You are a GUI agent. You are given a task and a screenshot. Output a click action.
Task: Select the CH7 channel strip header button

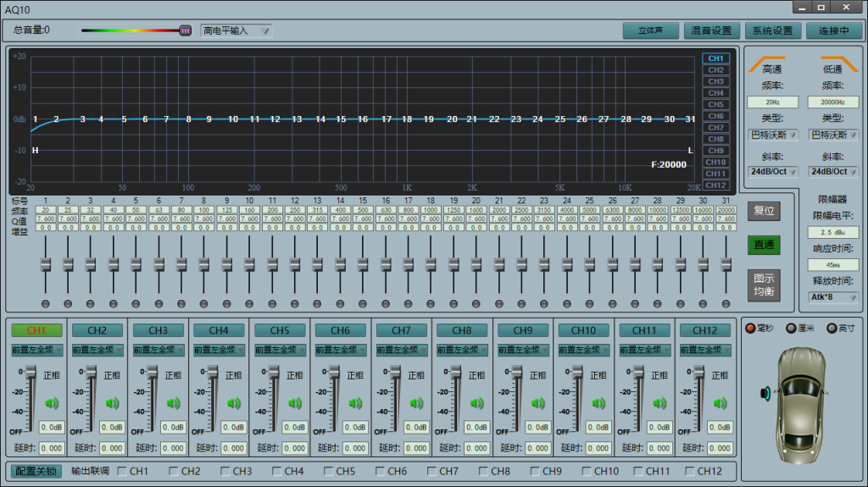(x=401, y=330)
